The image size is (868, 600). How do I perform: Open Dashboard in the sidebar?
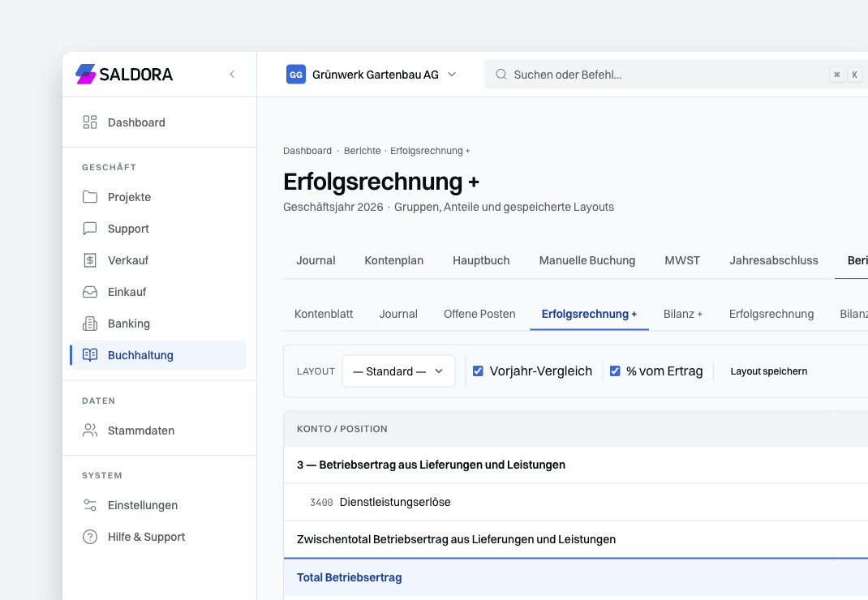click(x=160, y=122)
